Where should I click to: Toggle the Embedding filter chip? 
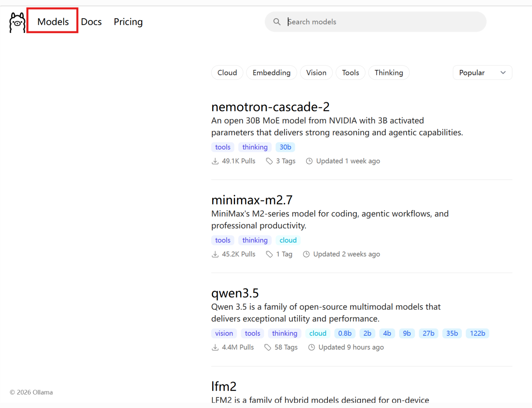[x=271, y=73]
